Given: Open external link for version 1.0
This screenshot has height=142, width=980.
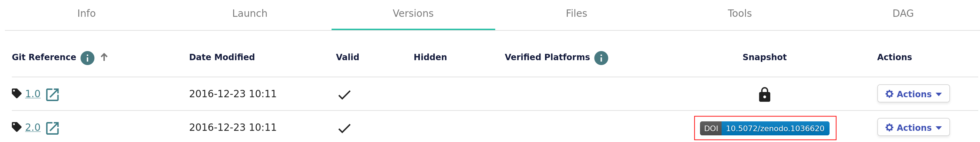Looking at the screenshot, I should tap(53, 95).
